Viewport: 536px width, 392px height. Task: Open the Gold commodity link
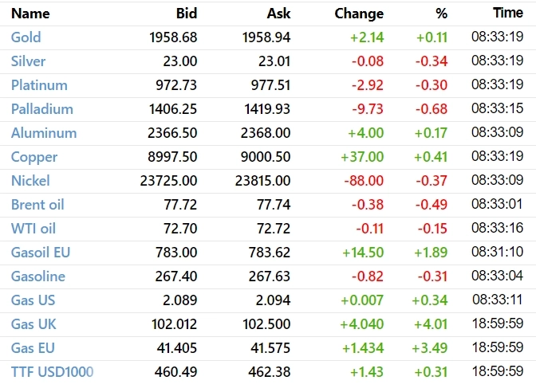[x=26, y=37]
